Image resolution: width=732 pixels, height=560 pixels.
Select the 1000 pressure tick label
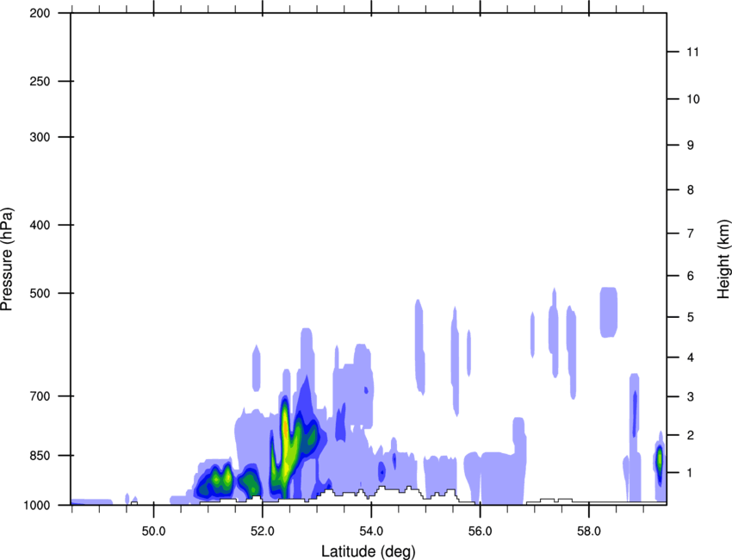point(36,506)
